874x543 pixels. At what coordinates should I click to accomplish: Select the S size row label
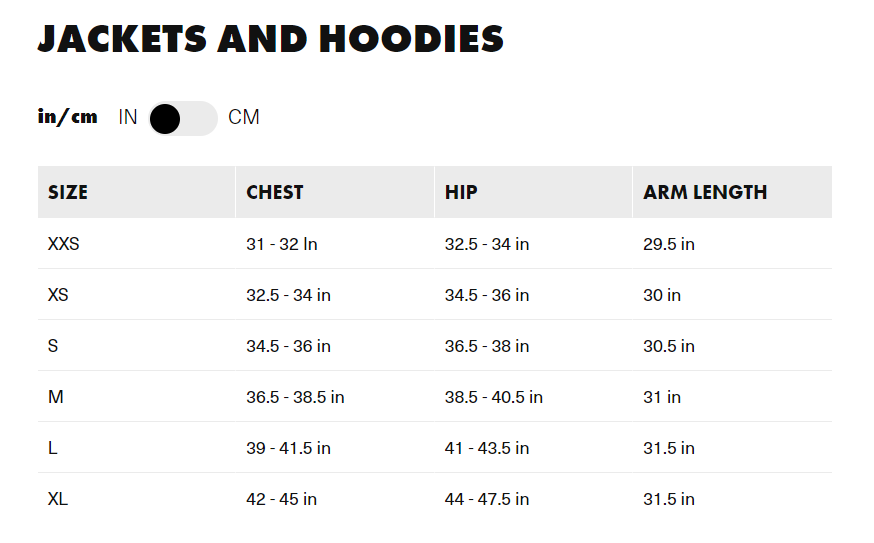53,346
